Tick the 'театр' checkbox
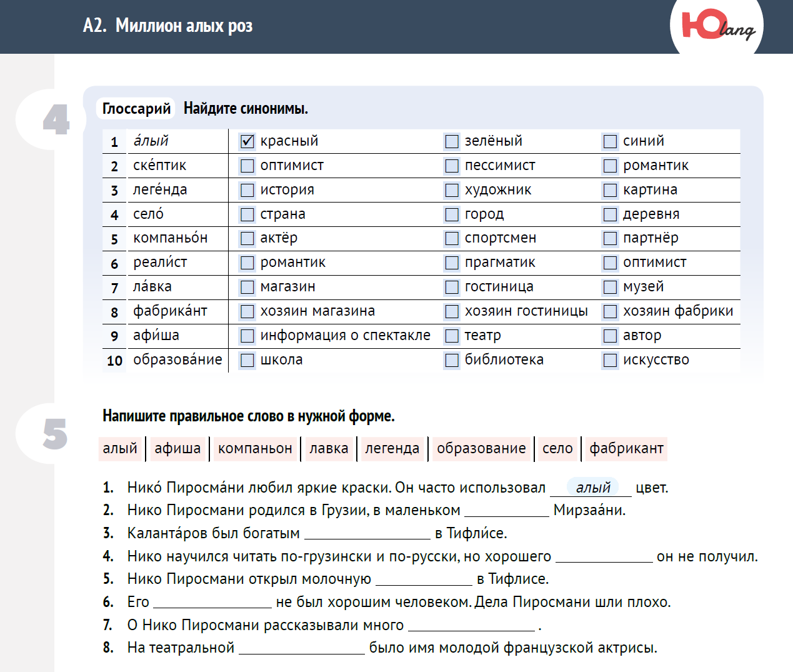Viewport: 793px width, 672px height. [x=452, y=336]
